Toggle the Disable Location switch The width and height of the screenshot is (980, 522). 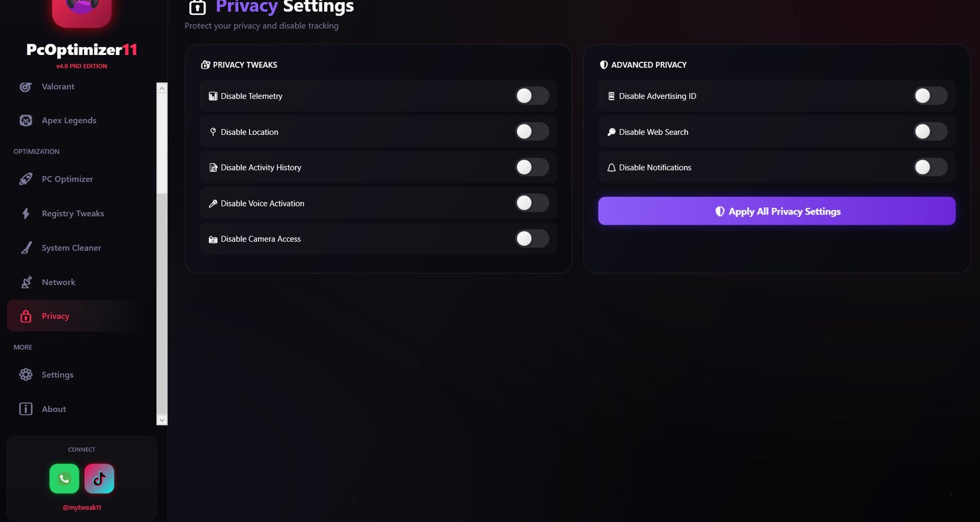(x=532, y=132)
